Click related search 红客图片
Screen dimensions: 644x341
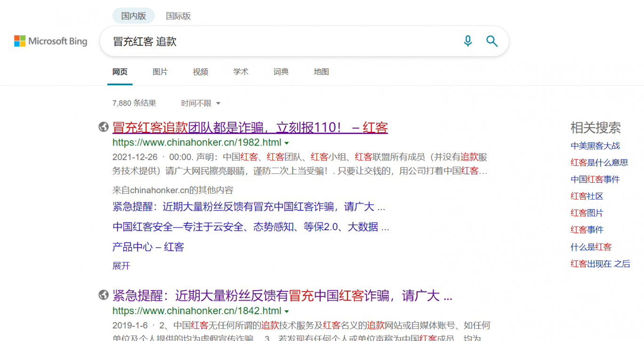pos(587,213)
